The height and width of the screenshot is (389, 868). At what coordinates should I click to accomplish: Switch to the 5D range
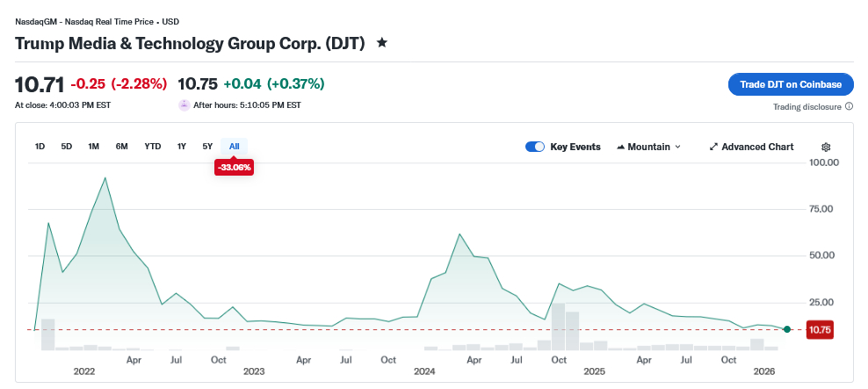(x=67, y=146)
